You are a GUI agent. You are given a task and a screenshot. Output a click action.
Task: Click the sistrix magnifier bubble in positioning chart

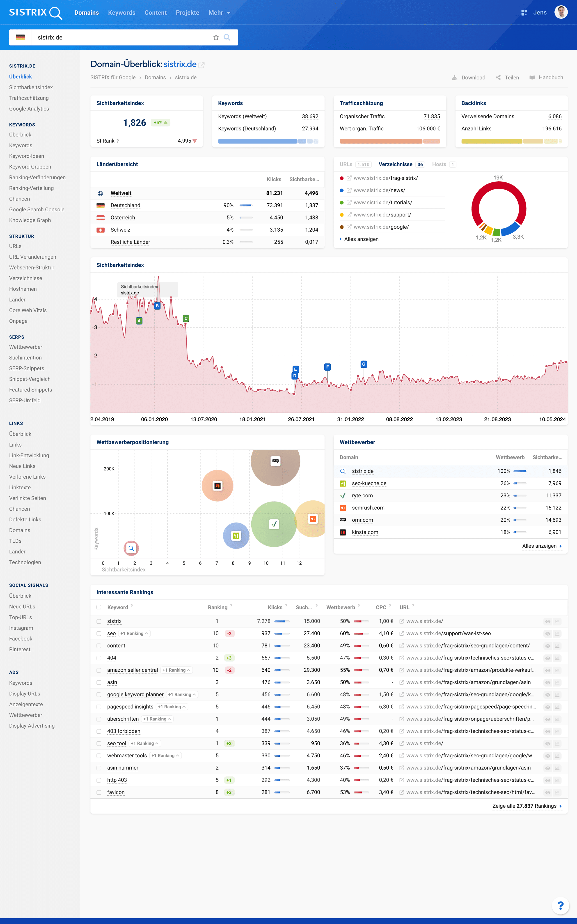pos(131,548)
